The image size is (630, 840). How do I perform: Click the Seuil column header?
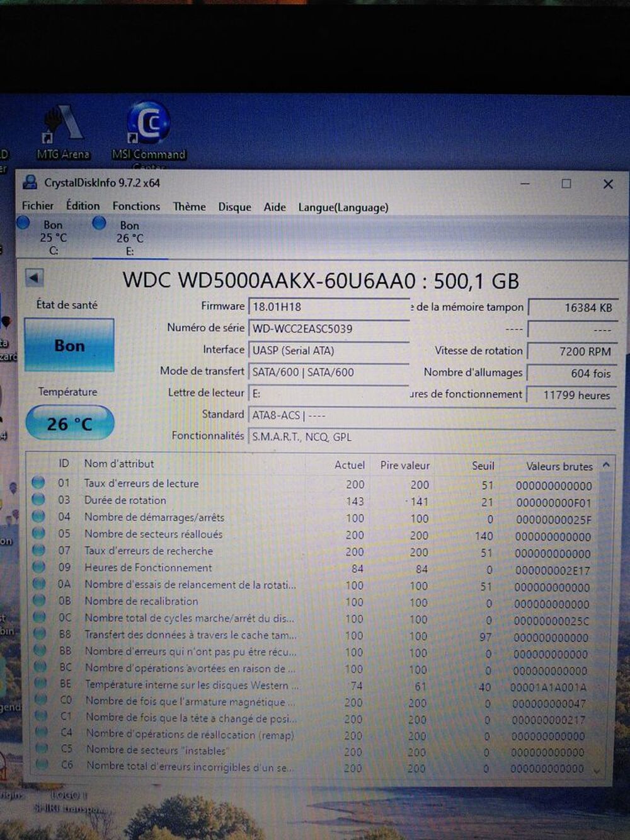click(x=483, y=466)
